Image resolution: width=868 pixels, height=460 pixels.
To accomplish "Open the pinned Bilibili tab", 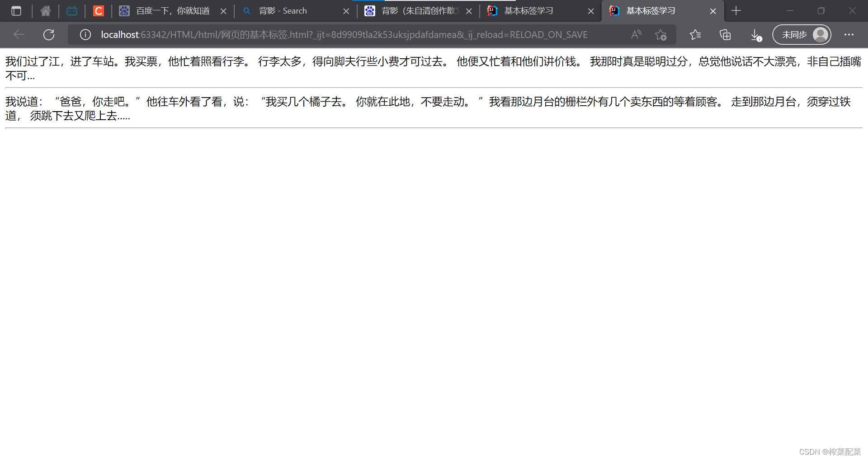I will 72,11.
